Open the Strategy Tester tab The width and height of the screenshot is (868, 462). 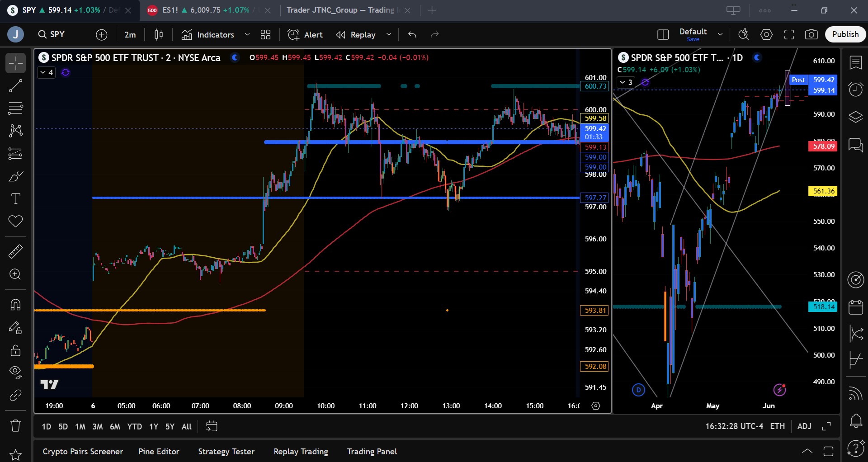(x=226, y=452)
